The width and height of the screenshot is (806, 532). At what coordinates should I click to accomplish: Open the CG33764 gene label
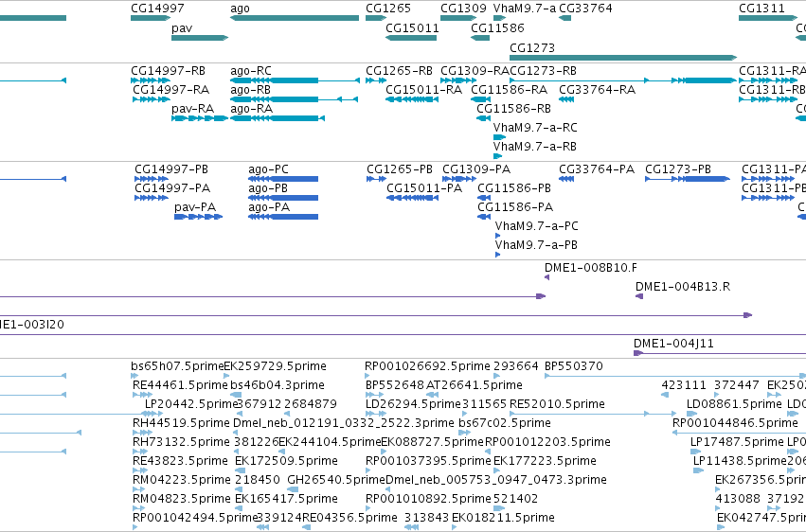pos(585,9)
